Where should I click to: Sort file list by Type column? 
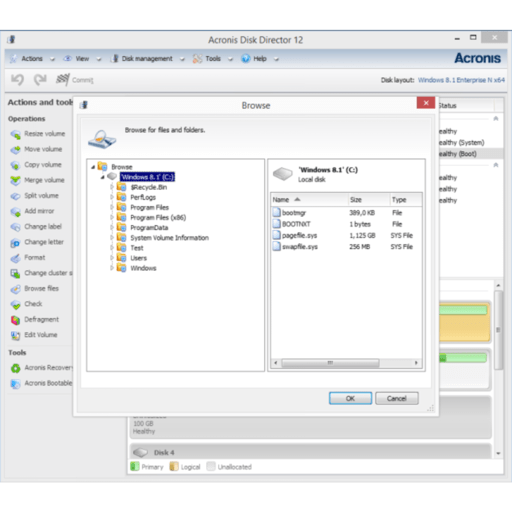pyautogui.click(x=406, y=200)
